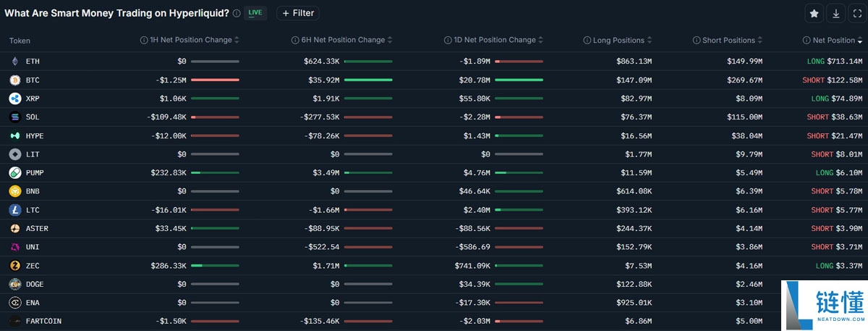Click ETH net position LONG $713.14M
The width and height of the screenshot is (868, 331).
[x=834, y=62]
